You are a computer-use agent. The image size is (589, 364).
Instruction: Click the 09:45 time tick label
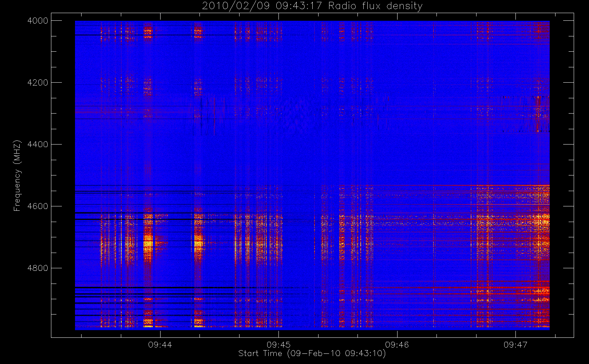pos(278,345)
